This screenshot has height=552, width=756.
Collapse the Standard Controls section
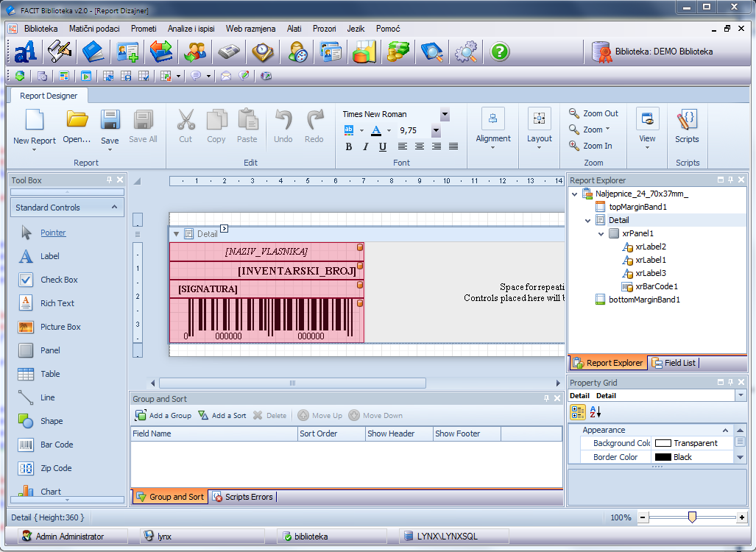pos(115,208)
